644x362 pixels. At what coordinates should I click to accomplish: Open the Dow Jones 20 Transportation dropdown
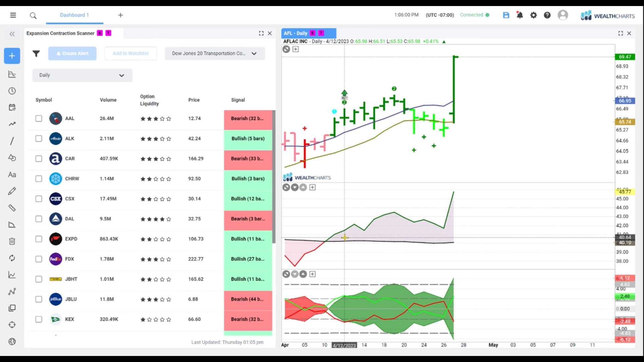click(x=215, y=54)
